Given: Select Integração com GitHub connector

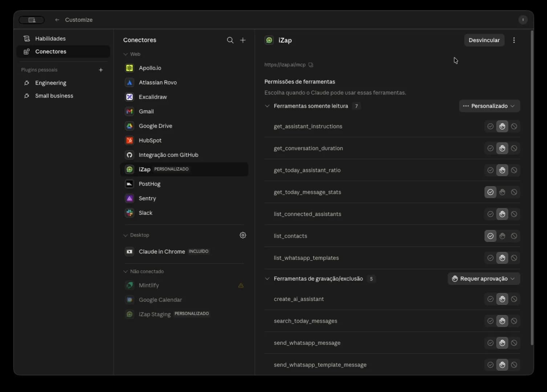Looking at the screenshot, I should point(184,155).
